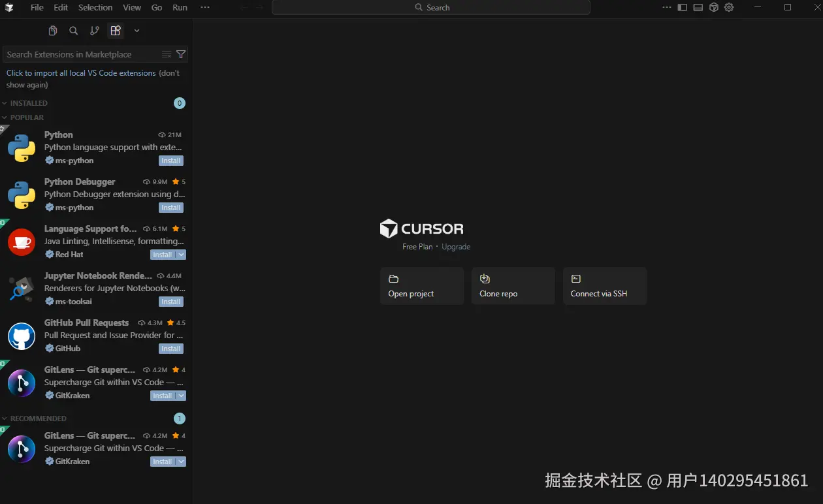Install the Python extension
This screenshot has width=823, height=504.
coord(171,161)
